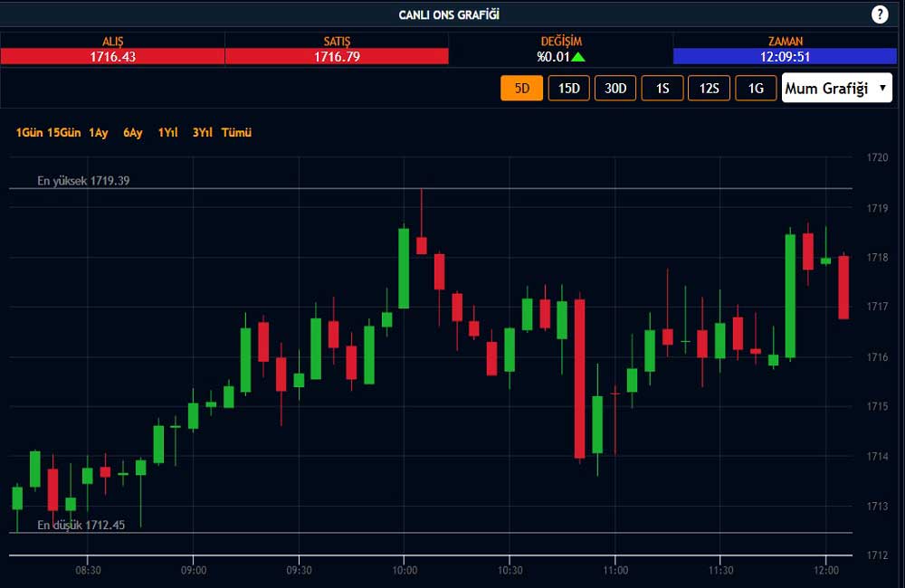Click the 1713 price axis label
Image resolution: width=905 pixels, height=588 pixels.
point(877,506)
